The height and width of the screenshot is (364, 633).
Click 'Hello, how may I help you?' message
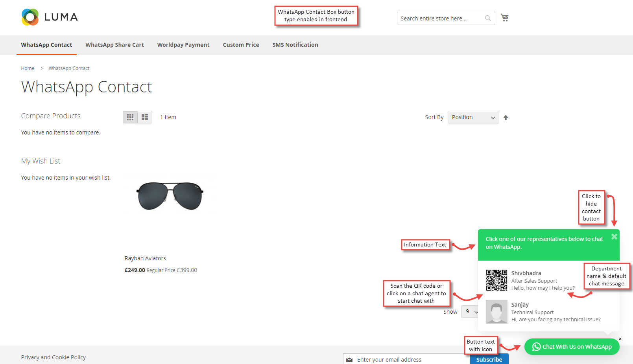[543, 288]
